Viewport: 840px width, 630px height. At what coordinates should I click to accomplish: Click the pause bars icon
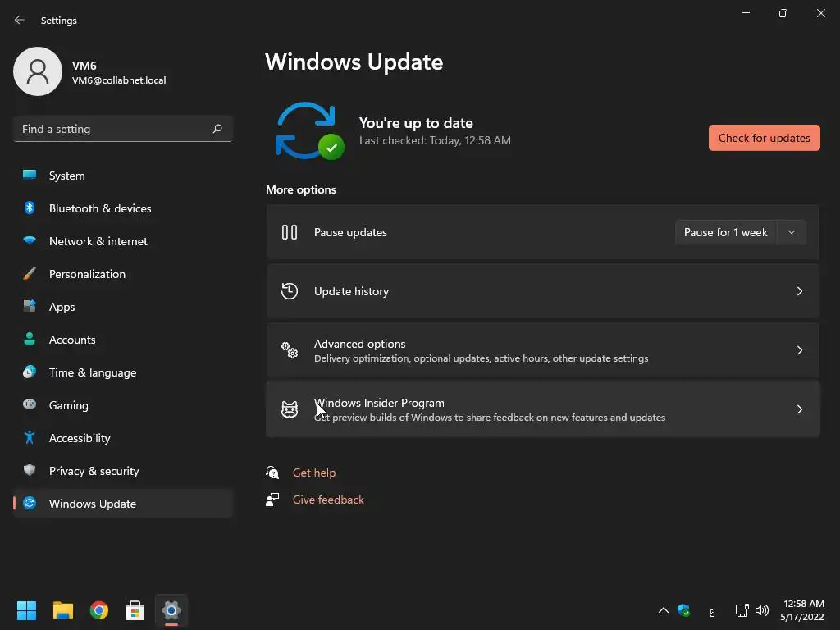pos(290,232)
